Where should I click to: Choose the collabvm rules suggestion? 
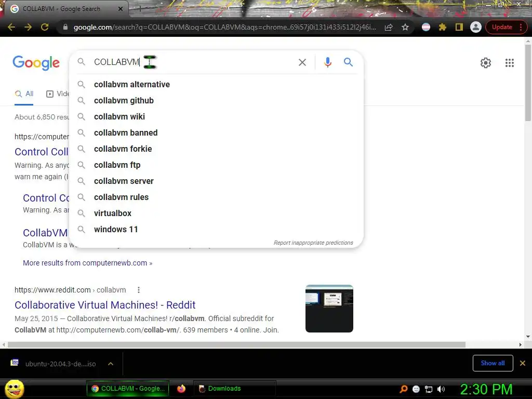point(216,197)
